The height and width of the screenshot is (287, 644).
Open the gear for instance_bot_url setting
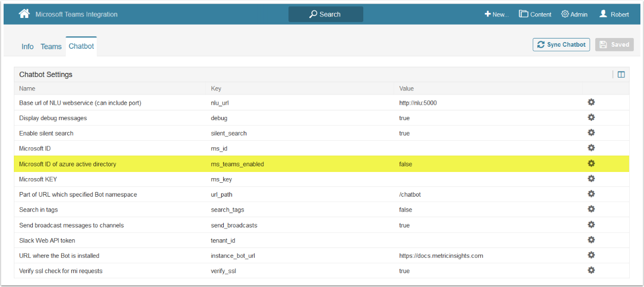point(591,255)
